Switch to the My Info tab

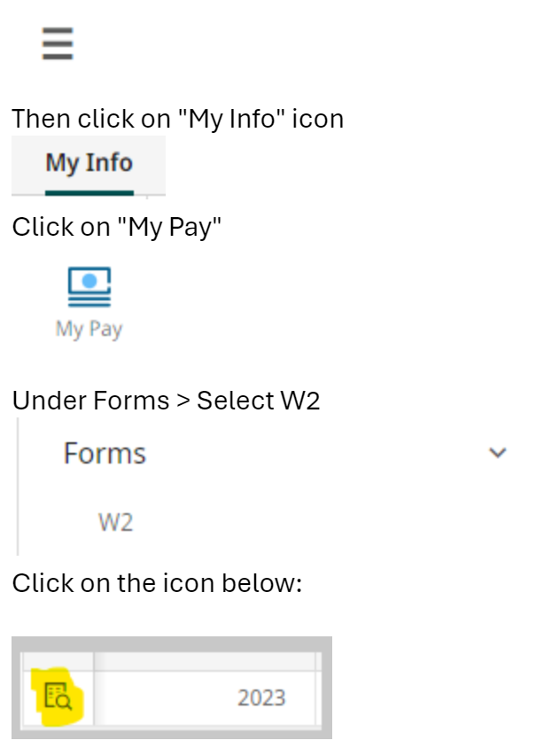(x=89, y=164)
